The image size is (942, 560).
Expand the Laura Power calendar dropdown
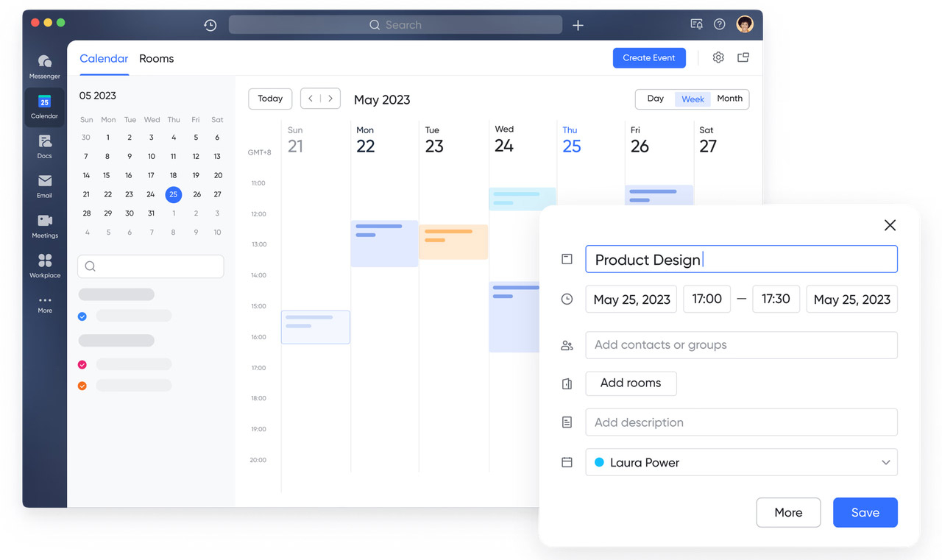[x=885, y=462]
